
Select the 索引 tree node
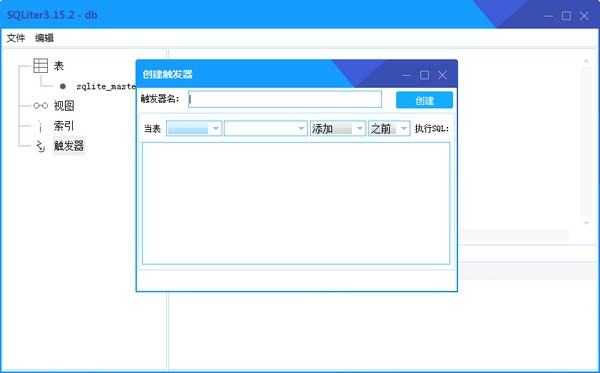tap(64, 126)
